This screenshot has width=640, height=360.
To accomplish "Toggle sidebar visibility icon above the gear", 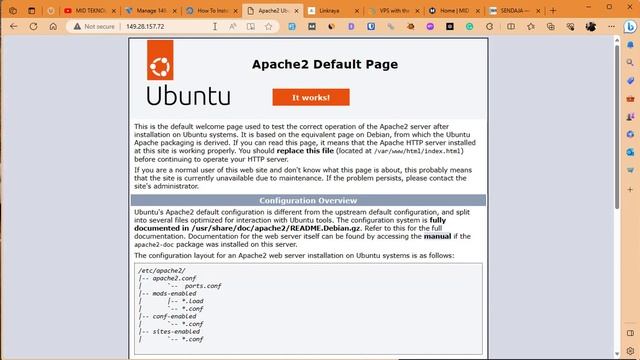I will click(630, 333).
